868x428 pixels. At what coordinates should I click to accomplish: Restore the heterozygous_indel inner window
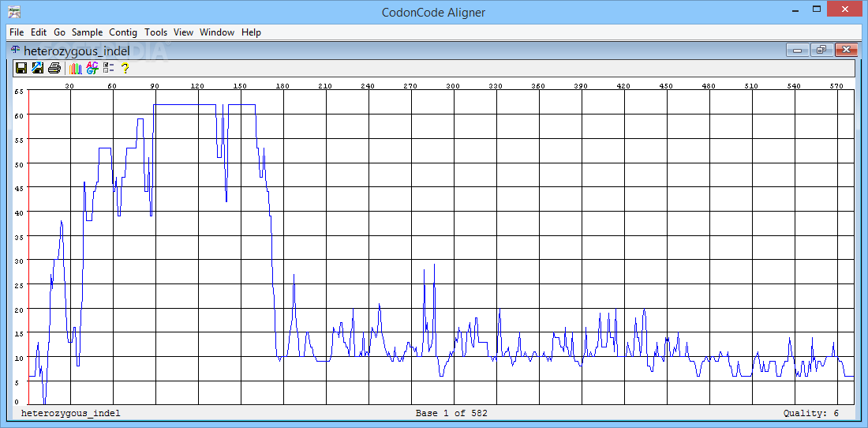click(821, 51)
